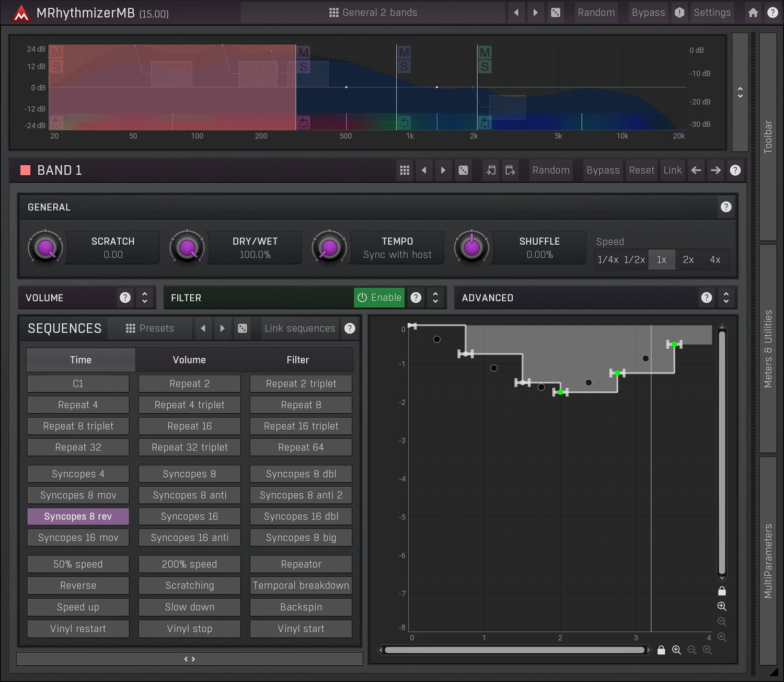
Task: Set Speed to 2x
Action: pyautogui.click(x=688, y=260)
